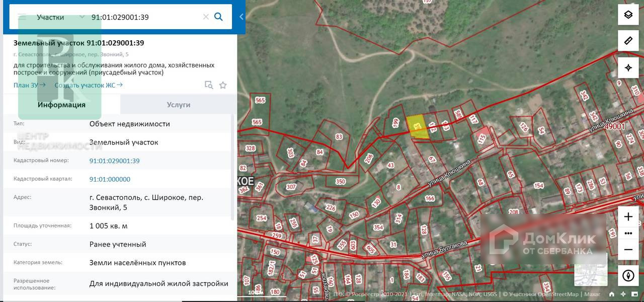
Task: Click the home icon in bottom bar
Action: [x=612, y=294]
